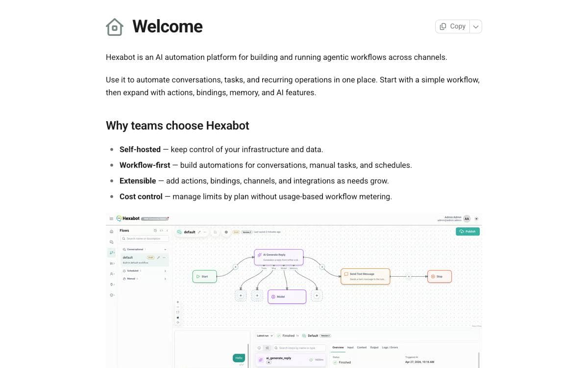Open the hamburger menu in Hexabot screenshot

click(111, 219)
